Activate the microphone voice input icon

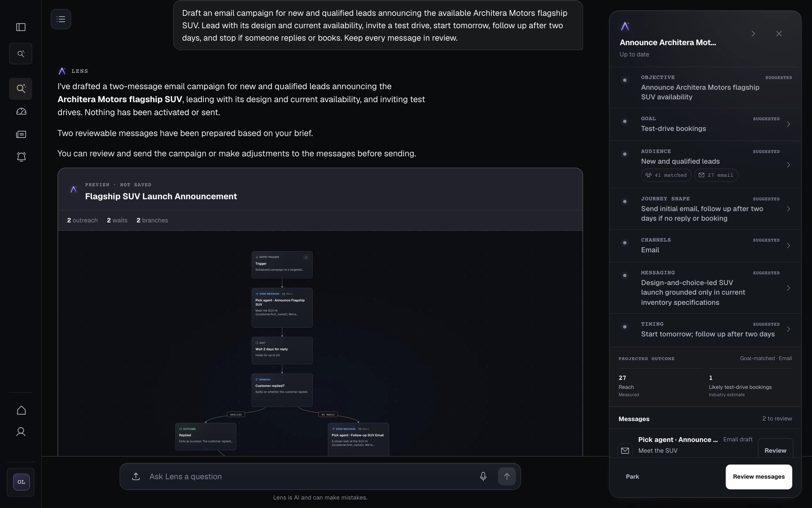[483, 476]
